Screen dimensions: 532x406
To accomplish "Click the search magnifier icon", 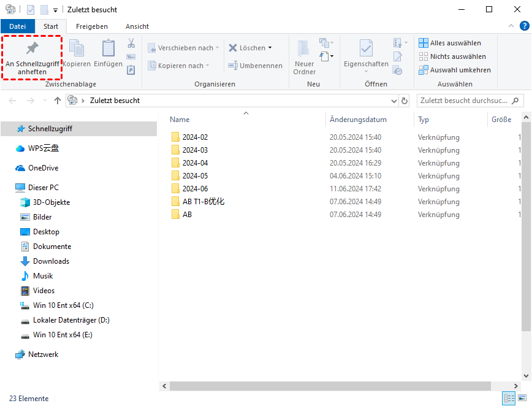I will [515, 101].
